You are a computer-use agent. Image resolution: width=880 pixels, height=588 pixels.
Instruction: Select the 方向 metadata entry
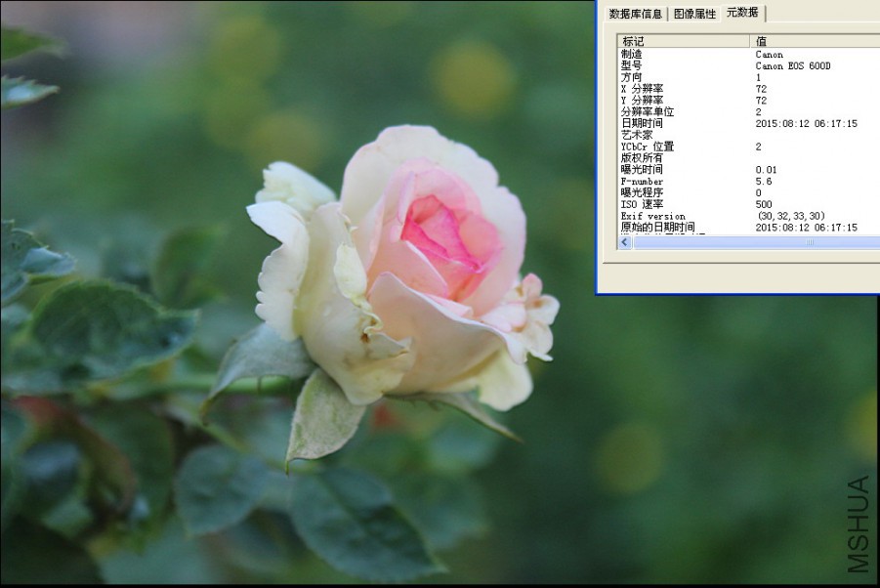tap(703, 76)
